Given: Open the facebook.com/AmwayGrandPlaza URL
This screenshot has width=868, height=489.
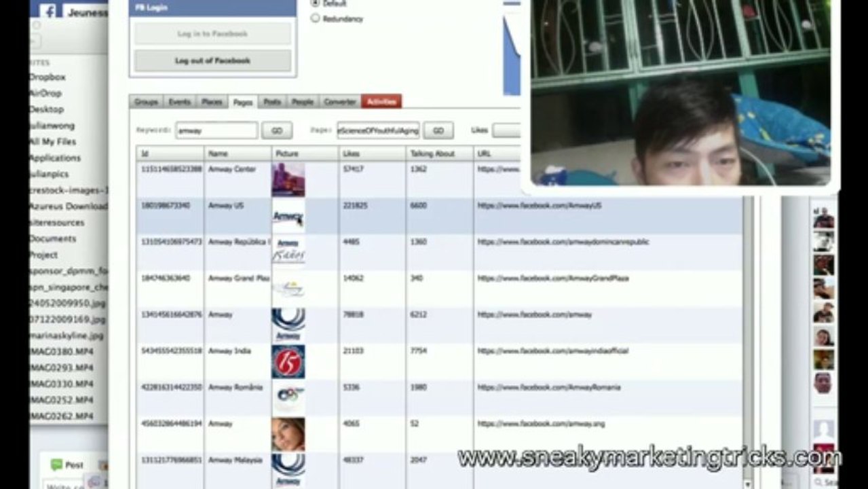Looking at the screenshot, I should [553, 278].
